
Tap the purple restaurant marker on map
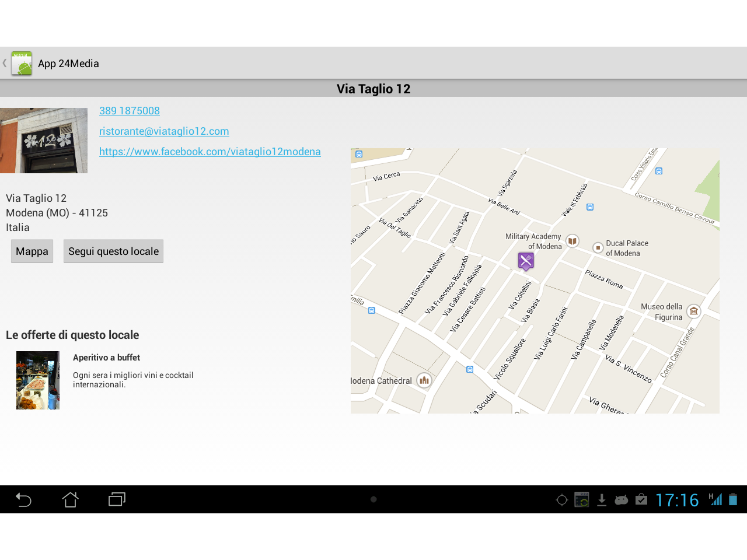[526, 261]
